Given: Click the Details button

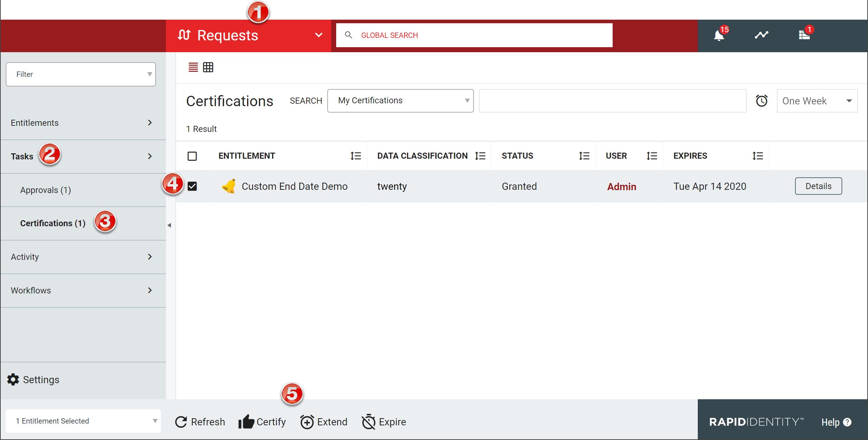Looking at the screenshot, I should coord(818,186).
